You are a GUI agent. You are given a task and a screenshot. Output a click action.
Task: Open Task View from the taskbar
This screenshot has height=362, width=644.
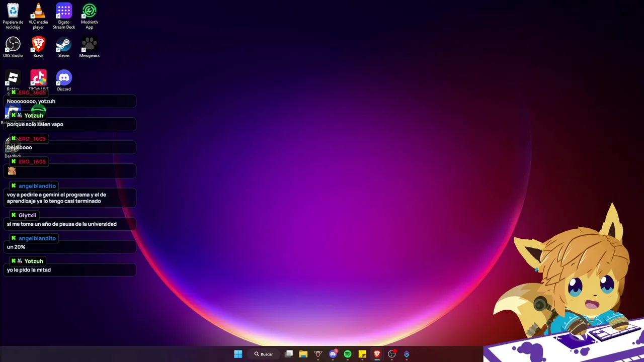click(289, 354)
